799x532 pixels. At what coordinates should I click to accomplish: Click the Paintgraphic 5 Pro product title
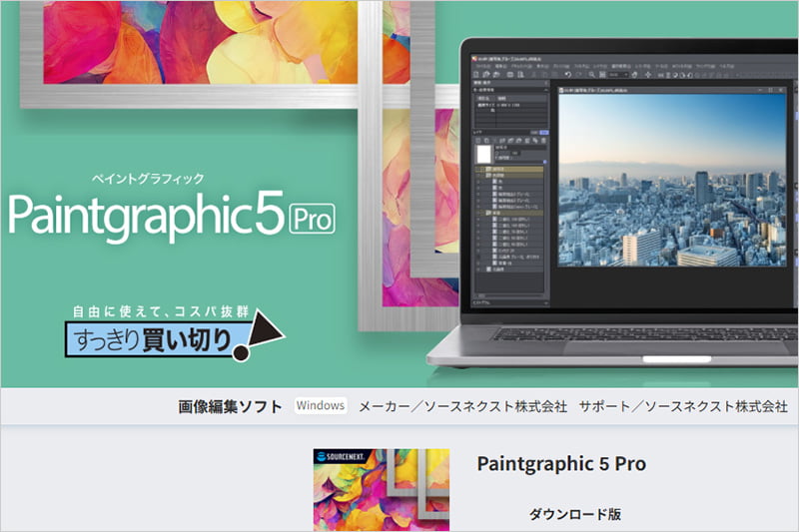click(x=561, y=463)
